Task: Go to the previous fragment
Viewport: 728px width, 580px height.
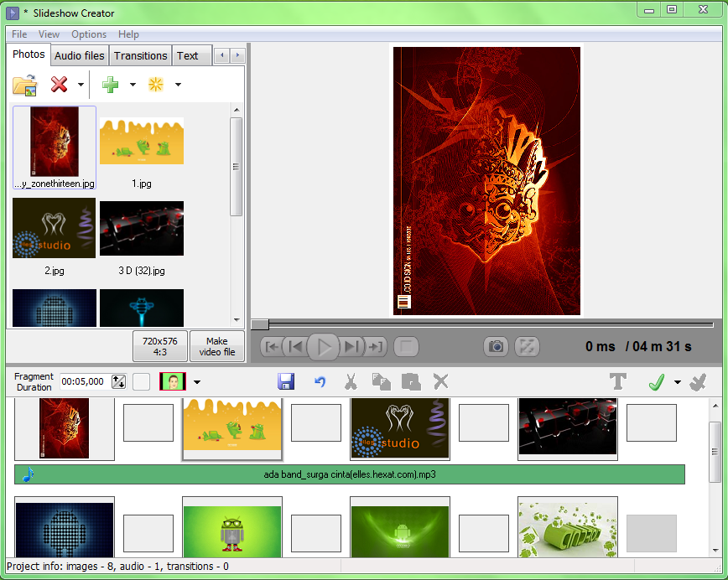Action: pos(296,347)
